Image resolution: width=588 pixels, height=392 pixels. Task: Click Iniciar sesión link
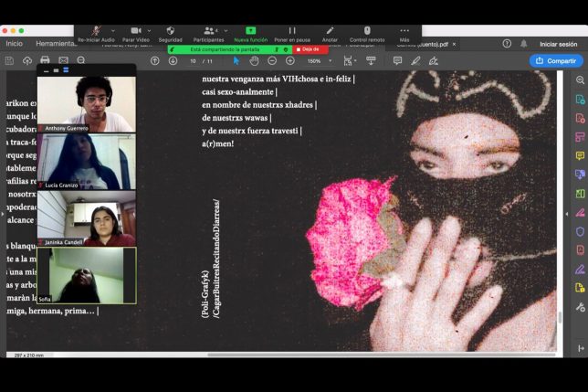click(x=558, y=43)
